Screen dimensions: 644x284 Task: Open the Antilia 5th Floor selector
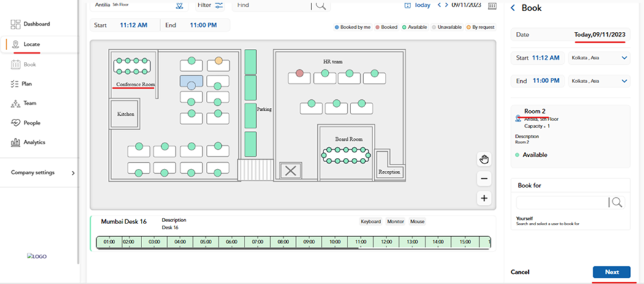(139, 6)
